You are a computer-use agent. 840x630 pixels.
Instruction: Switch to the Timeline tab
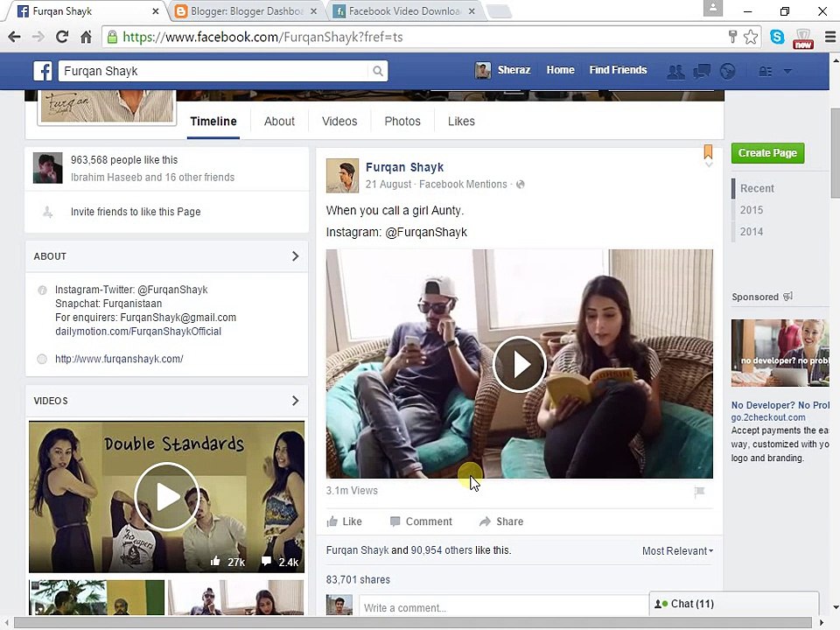213,121
